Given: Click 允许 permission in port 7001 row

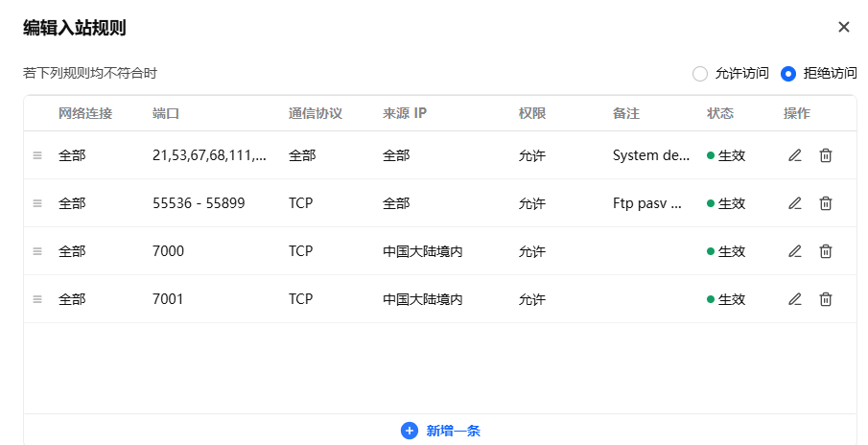Looking at the screenshot, I should (532, 299).
